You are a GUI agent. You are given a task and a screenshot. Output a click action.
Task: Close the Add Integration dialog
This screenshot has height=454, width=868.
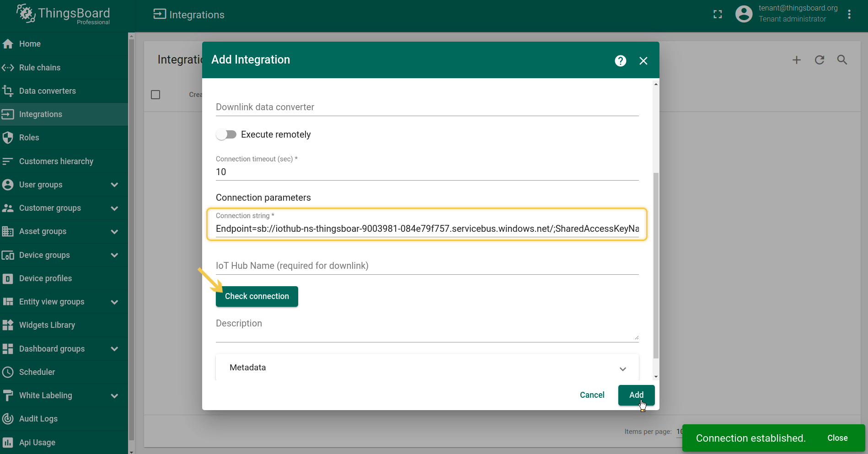pyautogui.click(x=643, y=61)
